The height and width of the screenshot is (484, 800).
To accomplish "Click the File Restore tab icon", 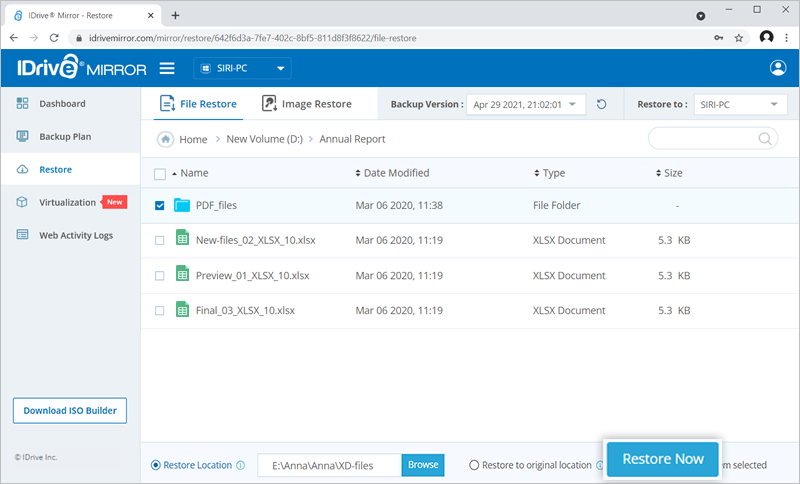I will (167, 104).
